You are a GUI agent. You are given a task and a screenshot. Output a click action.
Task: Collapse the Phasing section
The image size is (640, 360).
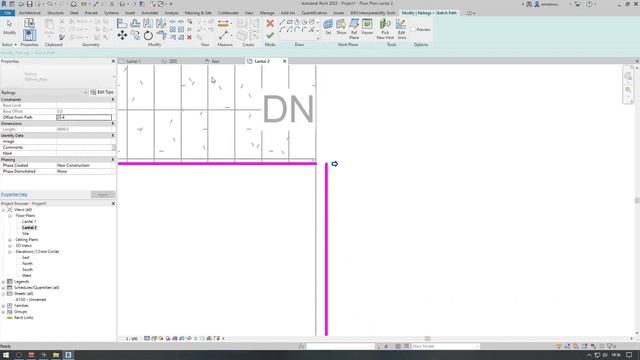click(113, 160)
